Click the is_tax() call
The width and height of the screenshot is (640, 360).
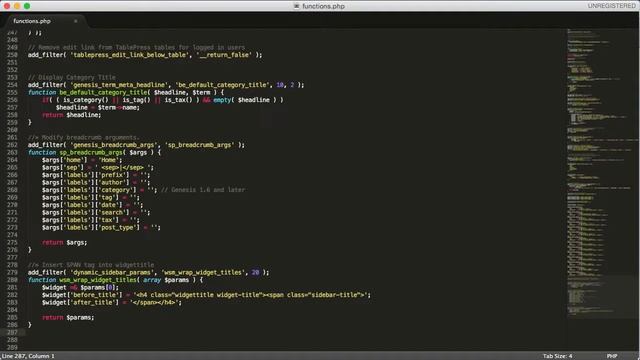pyautogui.click(x=178, y=100)
